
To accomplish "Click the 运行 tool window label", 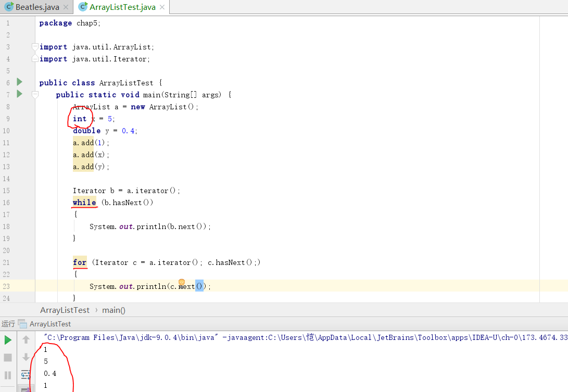I will 8,323.
